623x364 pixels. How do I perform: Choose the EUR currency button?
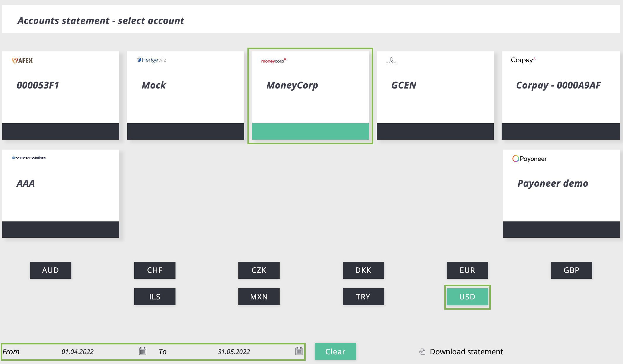click(x=467, y=270)
